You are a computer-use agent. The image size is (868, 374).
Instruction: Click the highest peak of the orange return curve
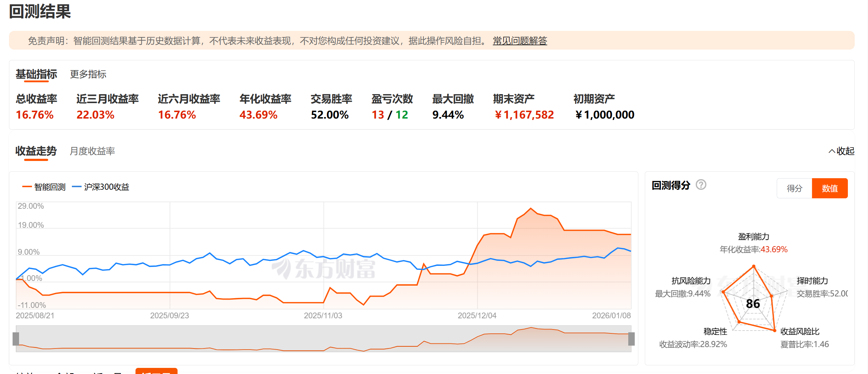point(531,208)
